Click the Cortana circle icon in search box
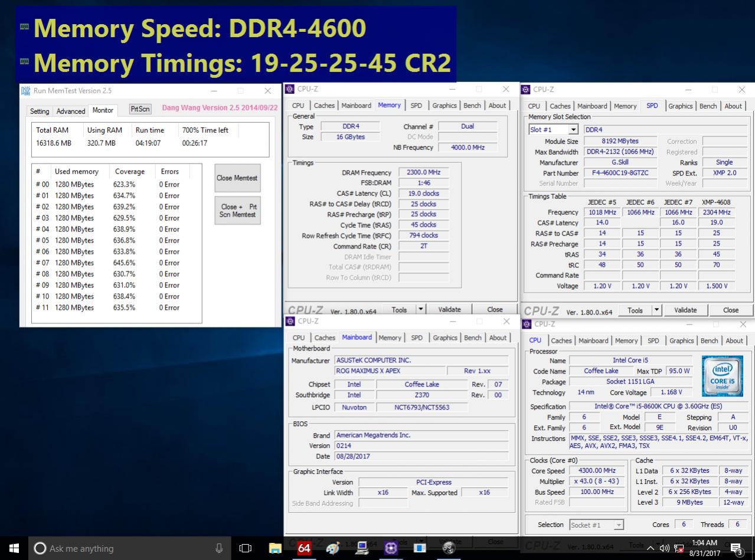Image resolution: width=755 pixels, height=560 pixels. point(40,548)
